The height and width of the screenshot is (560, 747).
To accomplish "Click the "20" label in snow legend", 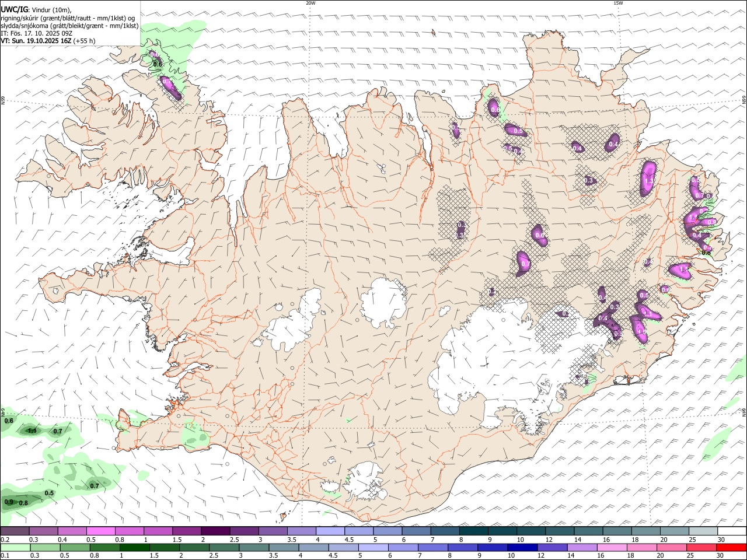I will (663, 540).
